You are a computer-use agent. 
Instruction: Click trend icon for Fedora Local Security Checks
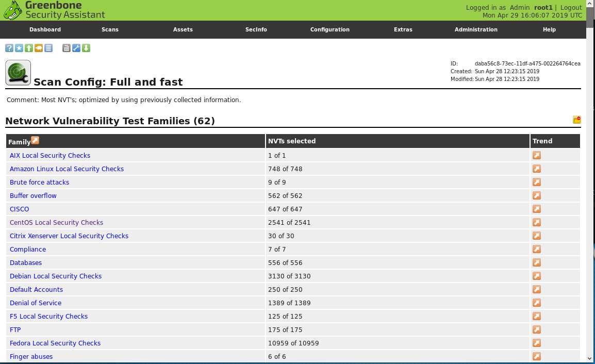coord(537,343)
